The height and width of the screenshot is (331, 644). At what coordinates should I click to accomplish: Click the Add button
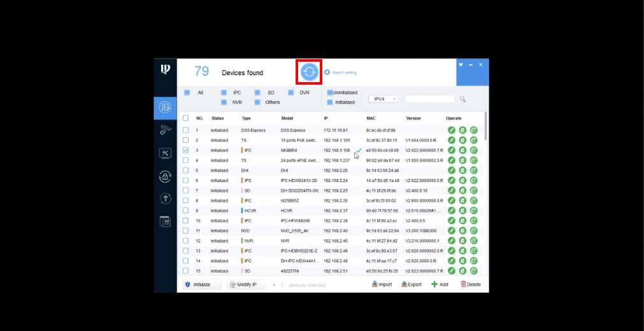(440, 284)
